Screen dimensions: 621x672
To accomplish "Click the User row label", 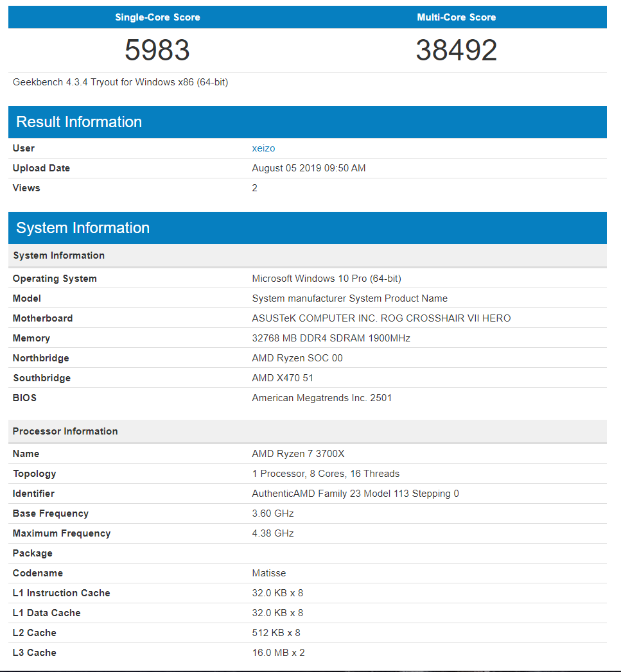I will coord(24,148).
